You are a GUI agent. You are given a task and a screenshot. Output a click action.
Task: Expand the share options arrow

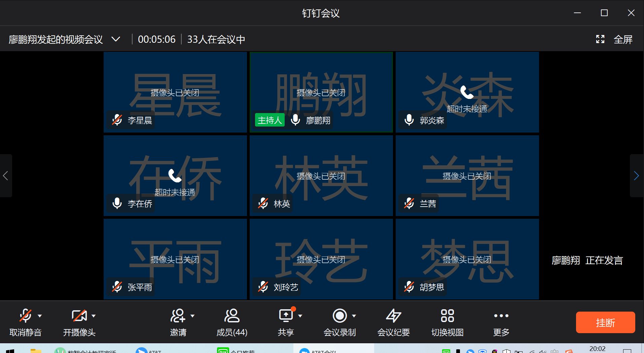coord(300,316)
